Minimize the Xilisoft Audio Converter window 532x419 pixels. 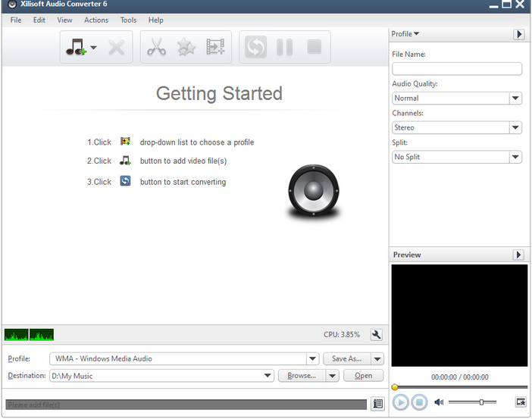click(x=493, y=5)
